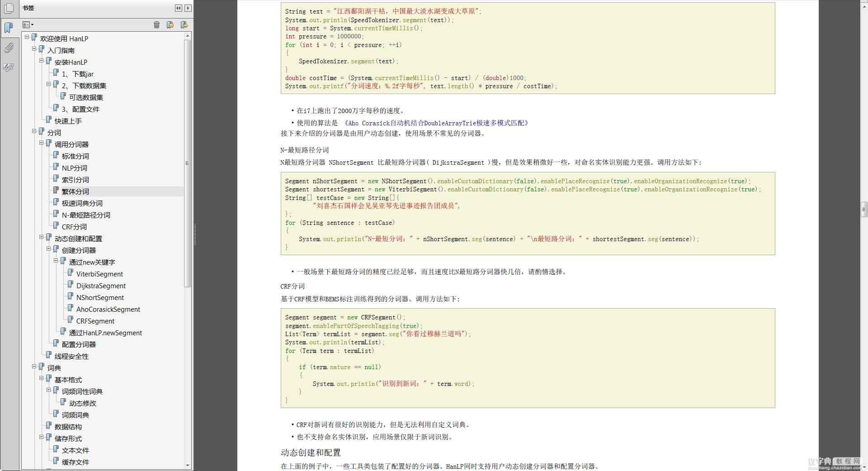Screen dimensions: 868x471
Task: Click the 动态创建和配置 heading in document
Action: (x=311, y=452)
